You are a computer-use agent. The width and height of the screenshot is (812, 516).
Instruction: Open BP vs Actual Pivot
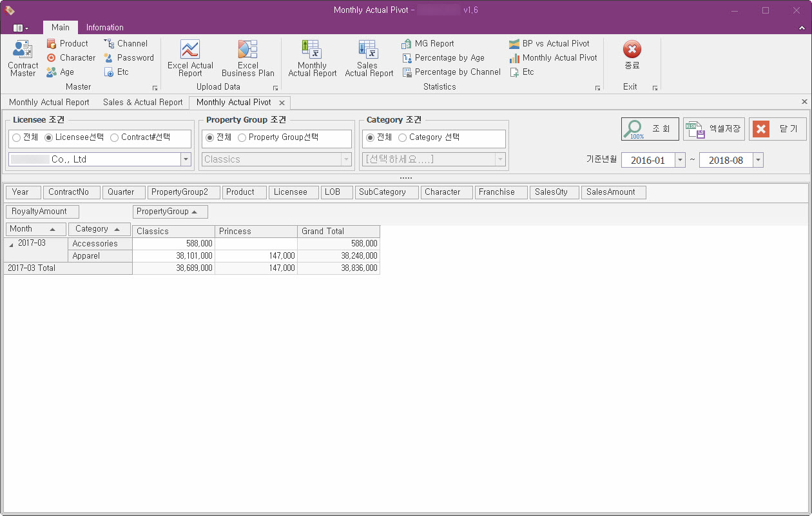pos(549,43)
